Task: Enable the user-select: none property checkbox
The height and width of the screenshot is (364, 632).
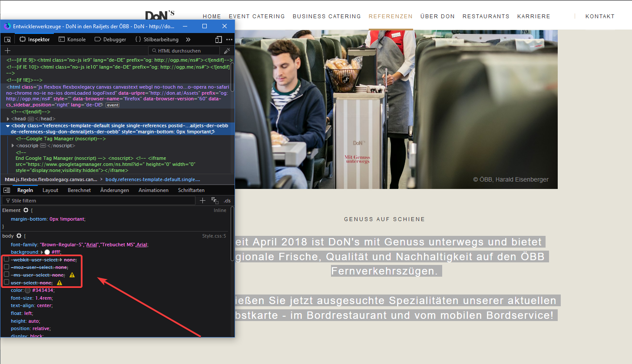Action: click(x=7, y=283)
